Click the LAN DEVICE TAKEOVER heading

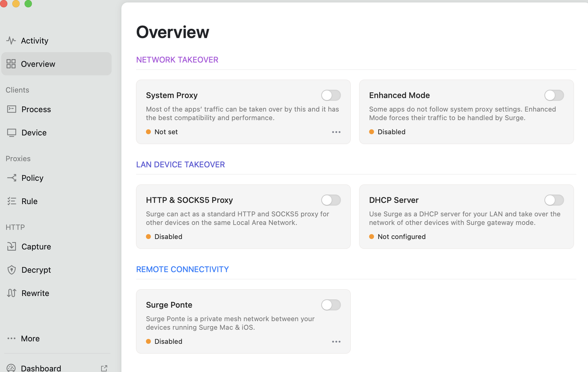[x=180, y=165]
